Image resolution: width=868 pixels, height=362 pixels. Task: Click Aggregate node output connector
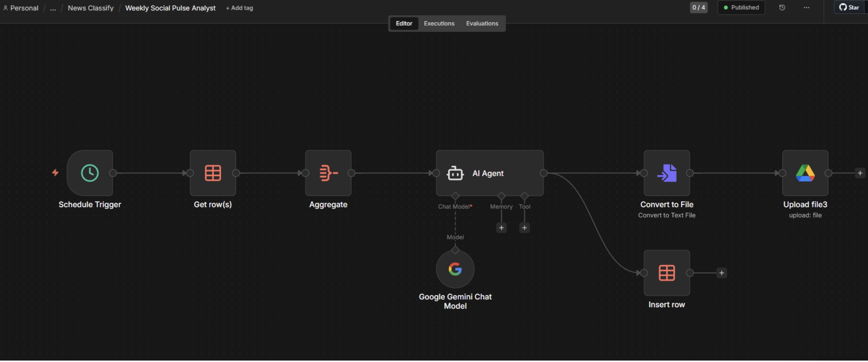click(351, 173)
